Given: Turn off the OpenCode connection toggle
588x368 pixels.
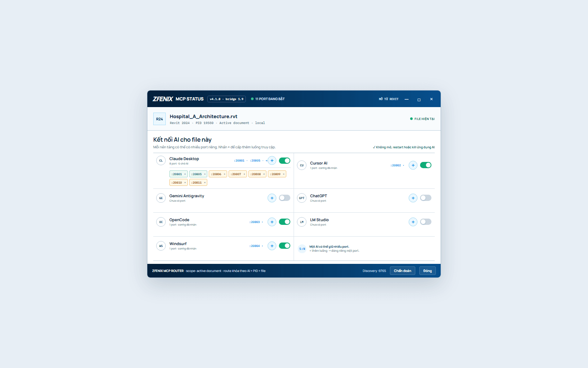Looking at the screenshot, I should [284, 222].
